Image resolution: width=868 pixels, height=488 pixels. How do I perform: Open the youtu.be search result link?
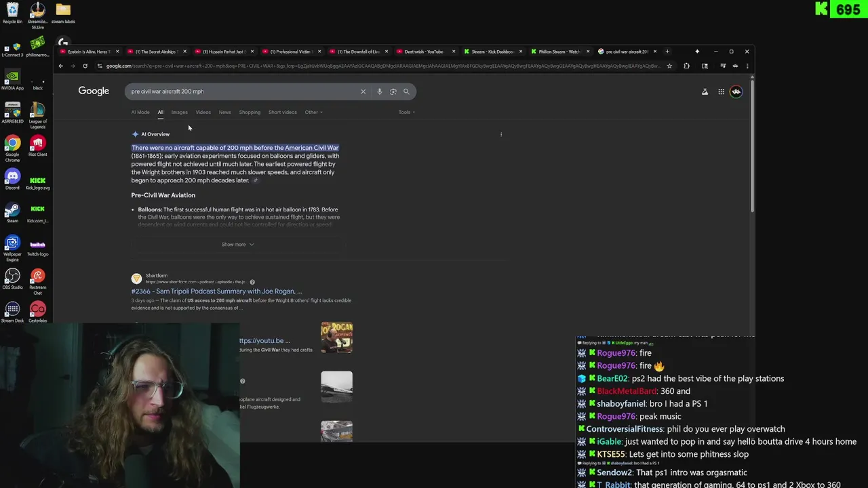click(x=264, y=341)
